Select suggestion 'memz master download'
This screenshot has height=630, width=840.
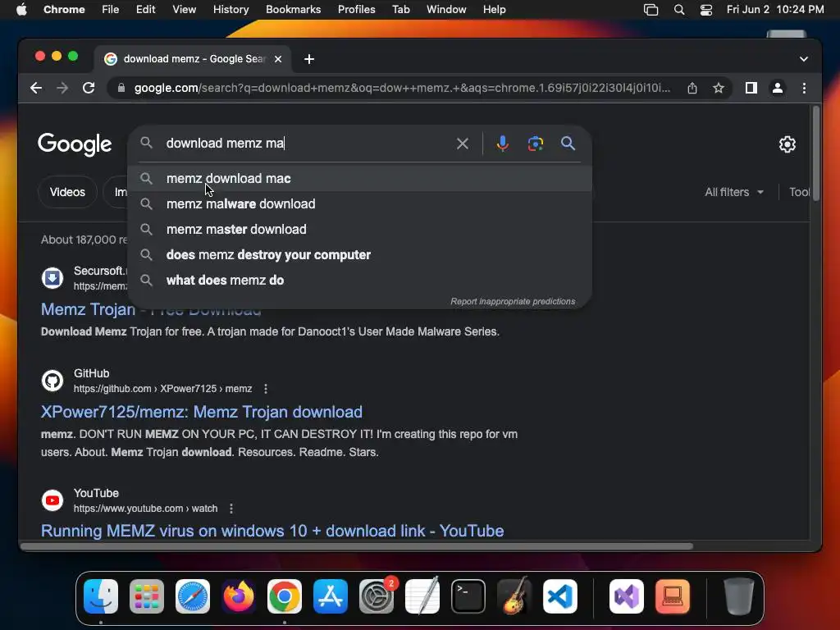(360, 230)
